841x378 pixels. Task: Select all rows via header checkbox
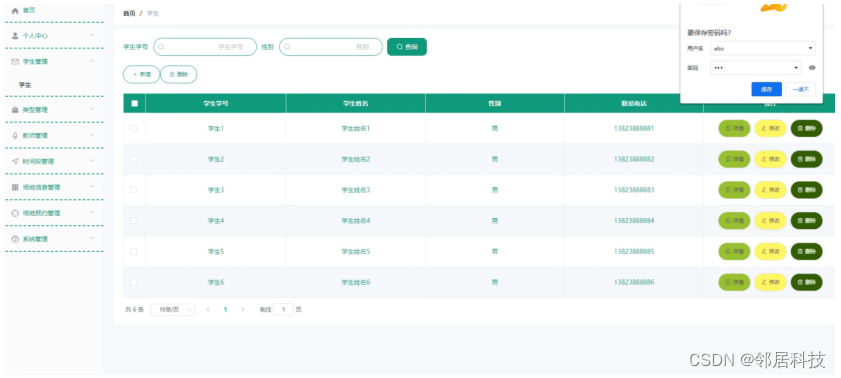tap(134, 103)
